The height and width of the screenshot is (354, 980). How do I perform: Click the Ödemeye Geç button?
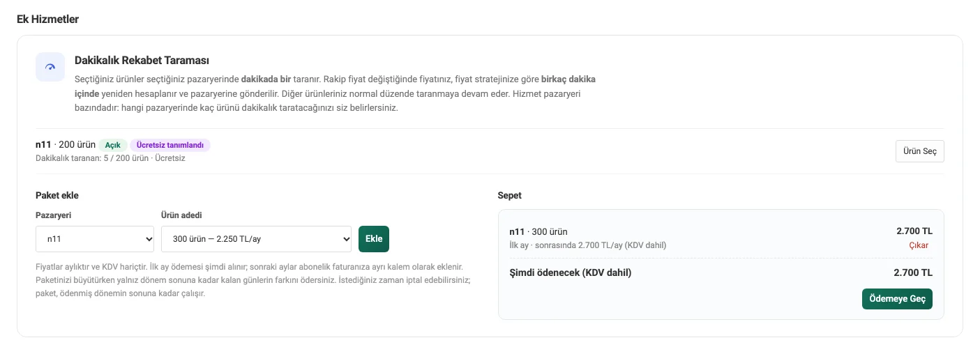(897, 298)
